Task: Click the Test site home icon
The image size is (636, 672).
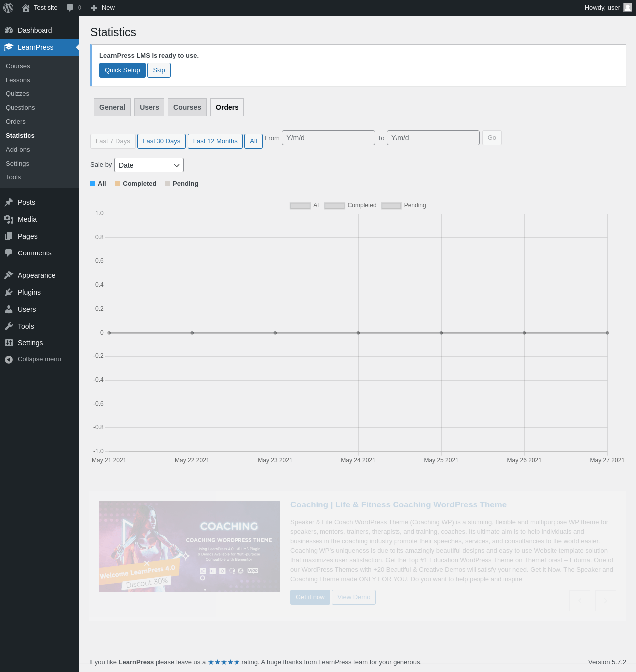Action: click(x=26, y=8)
